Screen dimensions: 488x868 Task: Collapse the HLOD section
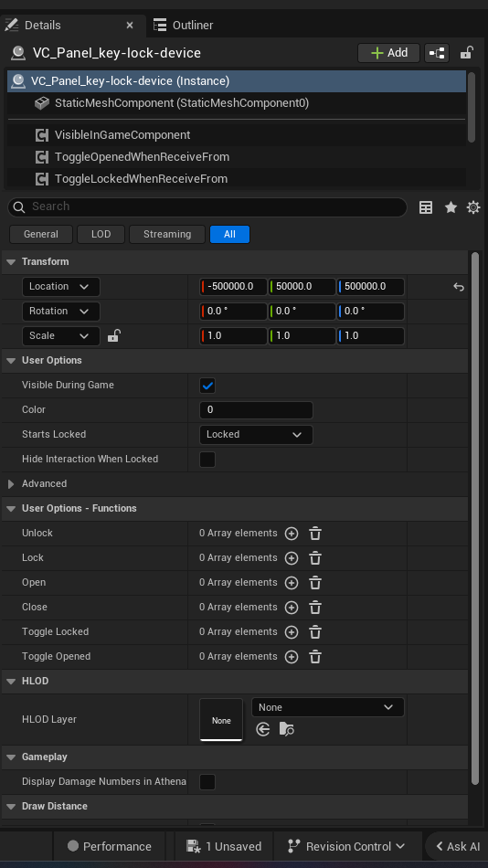(x=11, y=682)
